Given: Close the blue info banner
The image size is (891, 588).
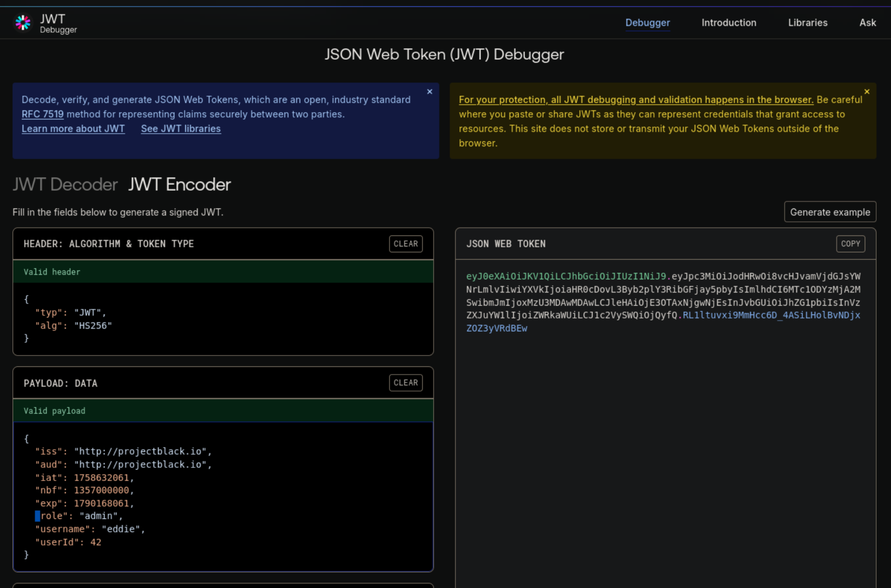Looking at the screenshot, I should click(429, 92).
